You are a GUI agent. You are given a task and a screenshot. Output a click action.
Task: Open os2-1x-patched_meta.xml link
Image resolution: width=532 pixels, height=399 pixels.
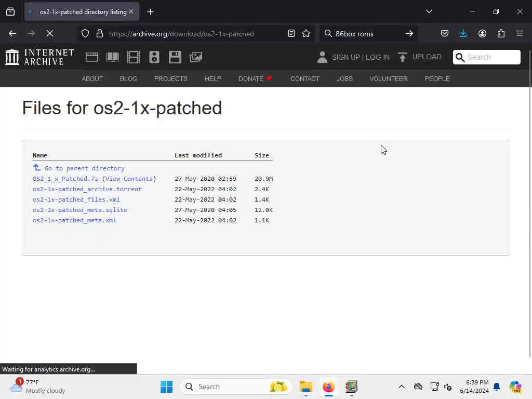[74, 220]
